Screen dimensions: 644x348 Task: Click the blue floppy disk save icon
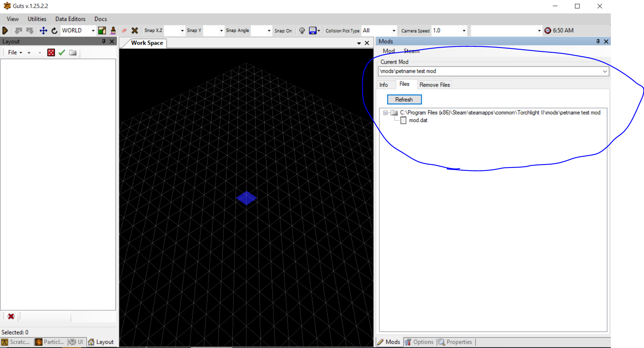tap(313, 31)
